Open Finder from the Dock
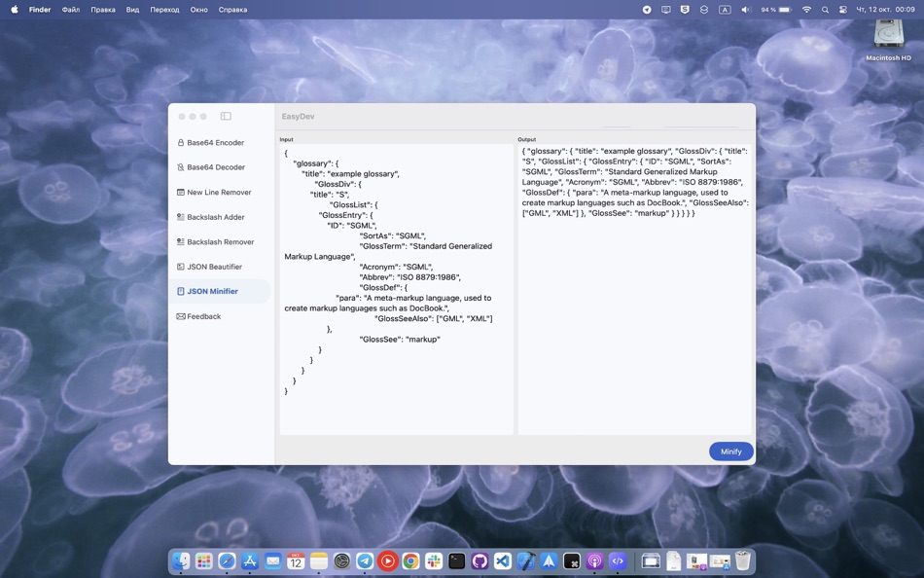The image size is (924, 578). click(x=181, y=560)
